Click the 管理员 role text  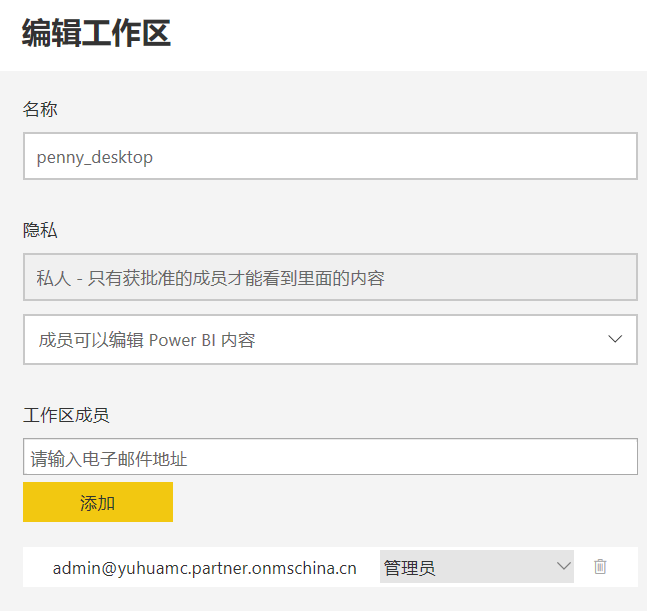coord(410,568)
